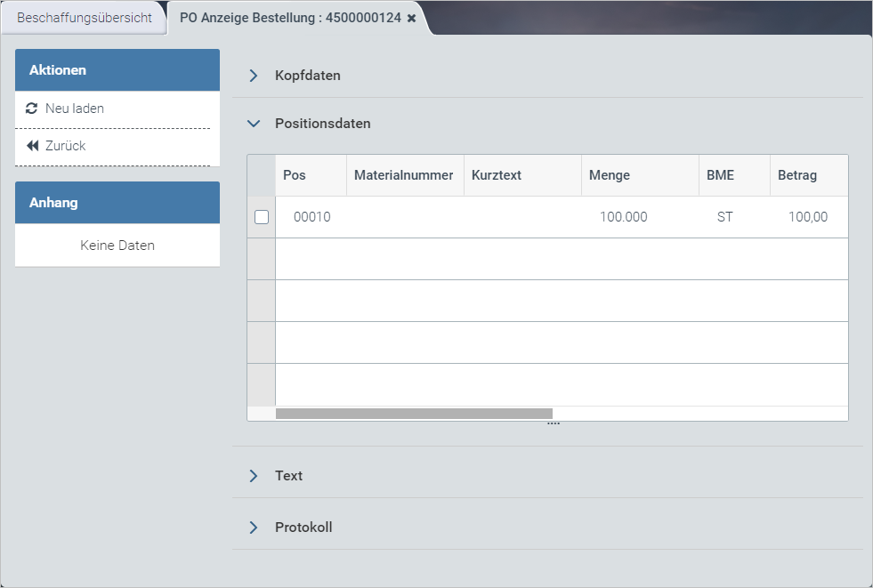Click the Menge column header
Screen dimensions: 873x588
(610, 175)
